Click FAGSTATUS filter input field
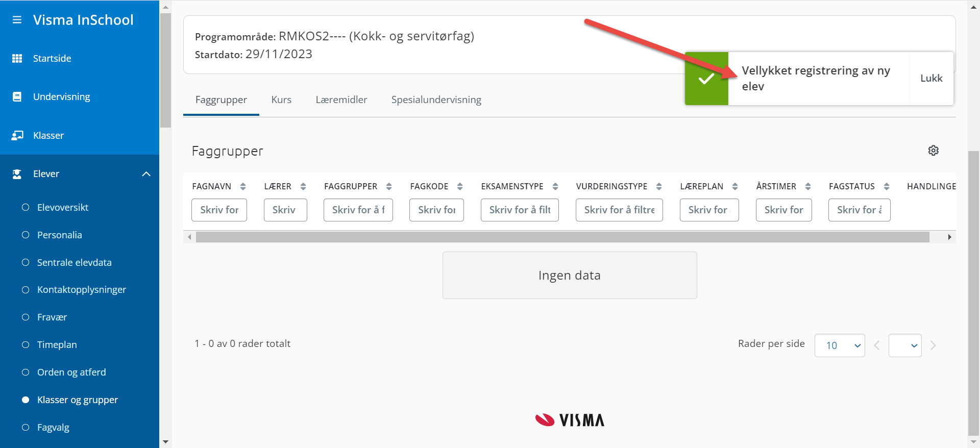The height and width of the screenshot is (448, 980). point(860,210)
